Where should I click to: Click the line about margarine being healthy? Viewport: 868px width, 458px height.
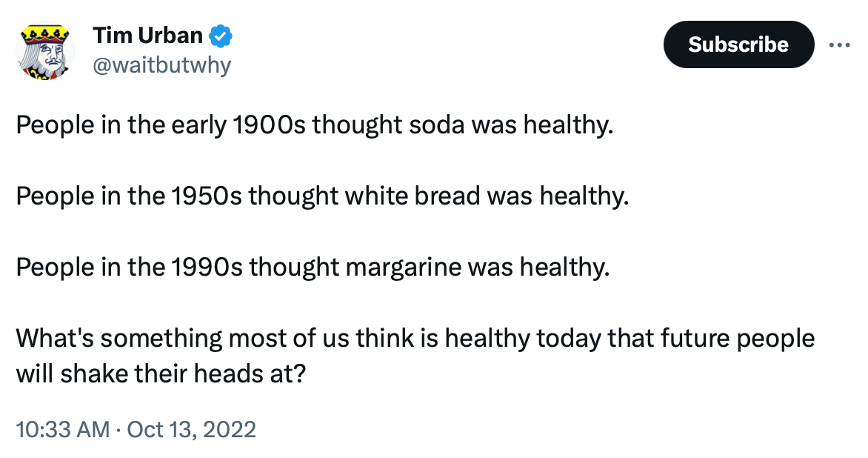[x=313, y=267]
